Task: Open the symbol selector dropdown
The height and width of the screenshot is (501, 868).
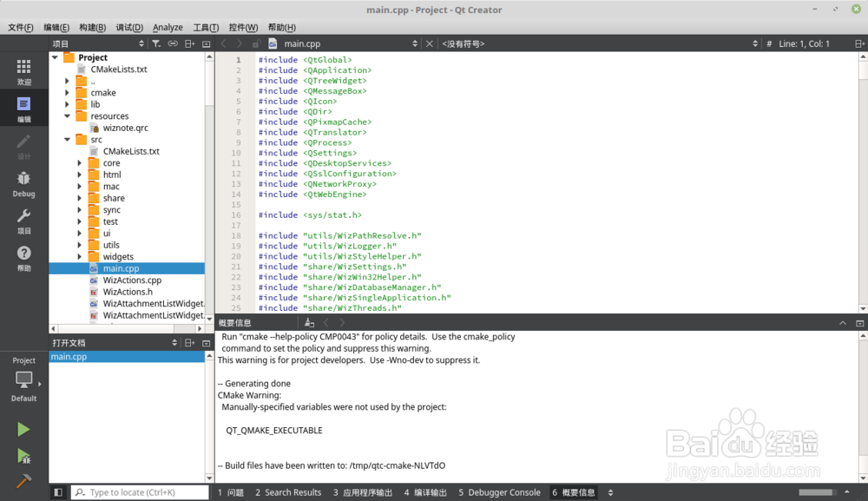Action: click(x=599, y=43)
